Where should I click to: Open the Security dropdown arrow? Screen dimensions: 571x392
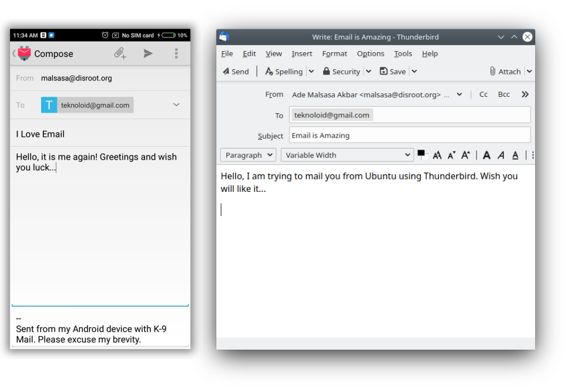[368, 72]
